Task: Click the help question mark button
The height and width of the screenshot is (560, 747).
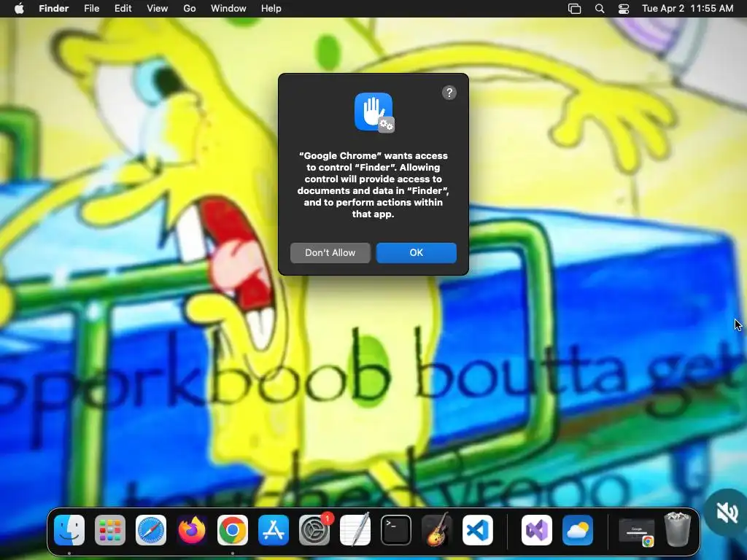Action: [x=449, y=93]
